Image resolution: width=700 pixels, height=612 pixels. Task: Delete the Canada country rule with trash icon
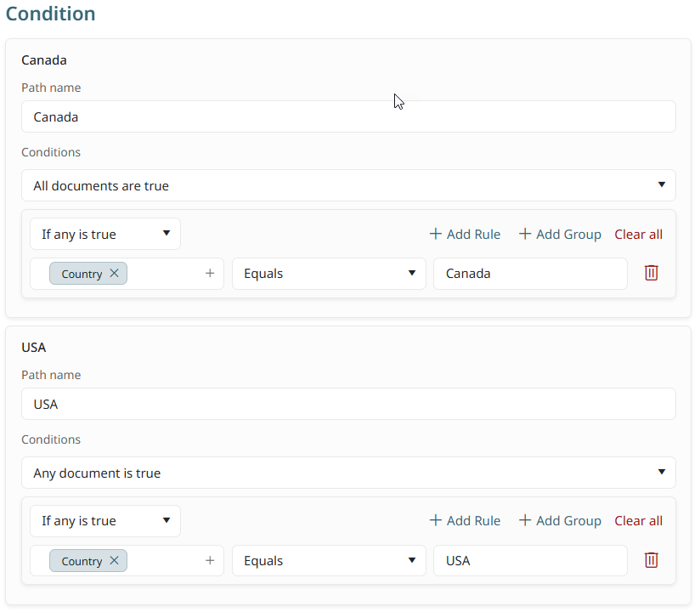pyautogui.click(x=651, y=273)
